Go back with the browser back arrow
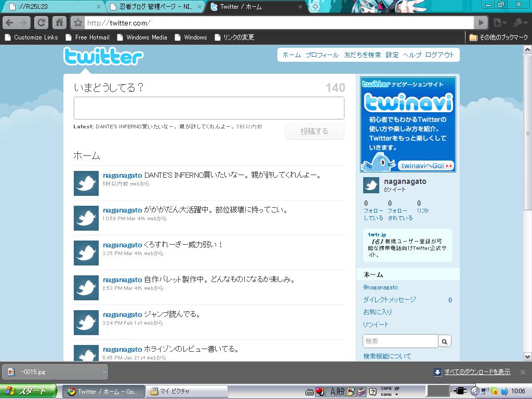The height and width of the screenshot is (399, 532). click(x=10, y=23)
